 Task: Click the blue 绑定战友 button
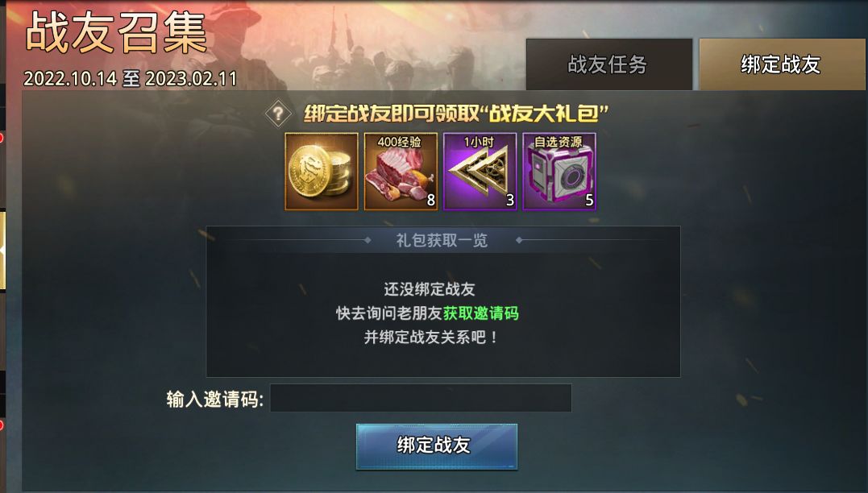436,446
